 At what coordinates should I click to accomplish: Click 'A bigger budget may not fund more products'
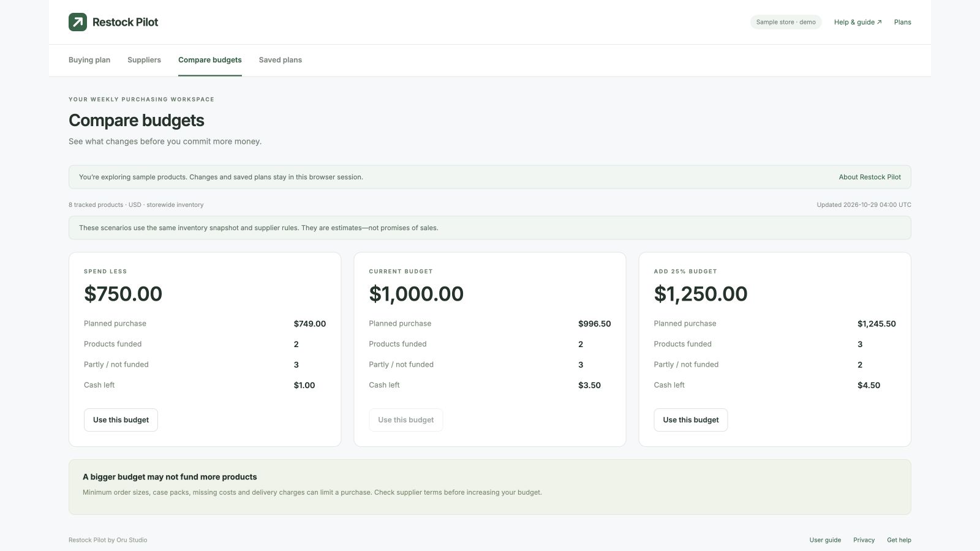[x=170, y=477]
